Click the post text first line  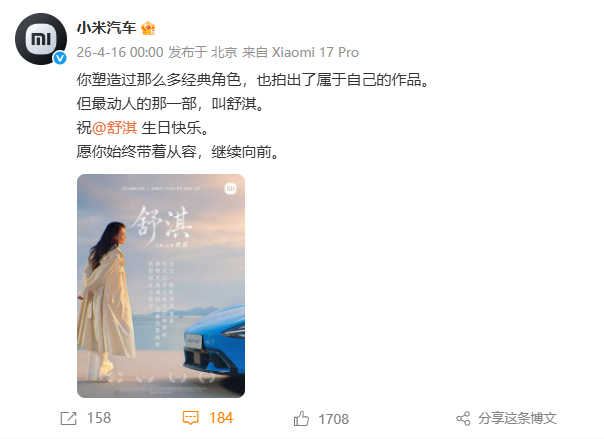coord(253,80)
